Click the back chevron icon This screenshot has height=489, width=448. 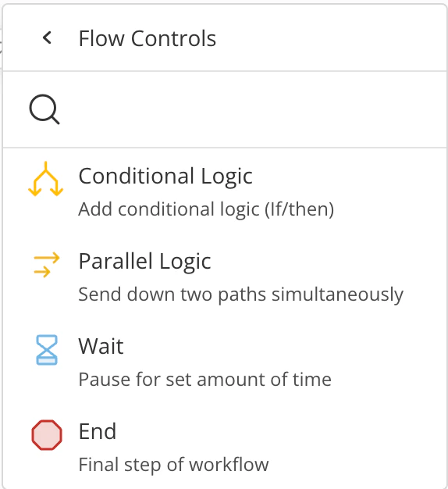(47, 37)
